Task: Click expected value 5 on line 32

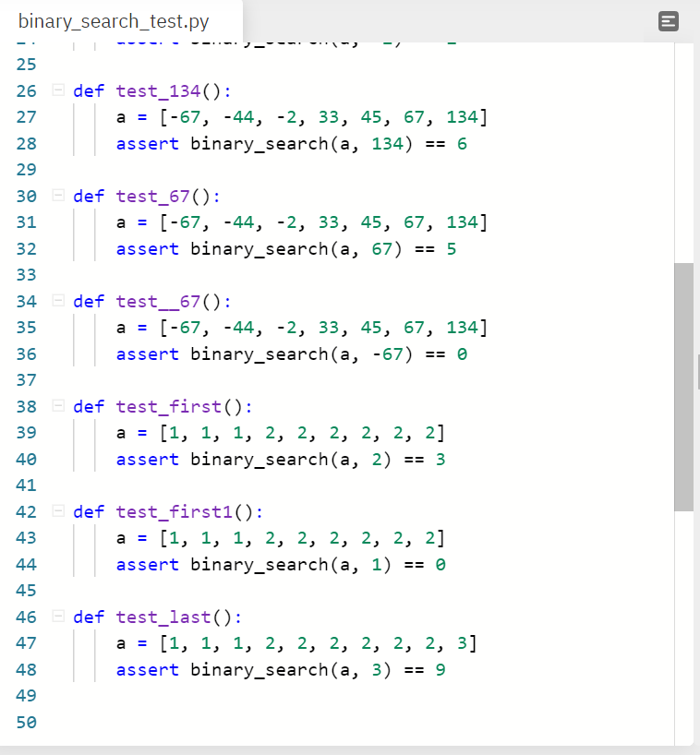Action: 452,249
